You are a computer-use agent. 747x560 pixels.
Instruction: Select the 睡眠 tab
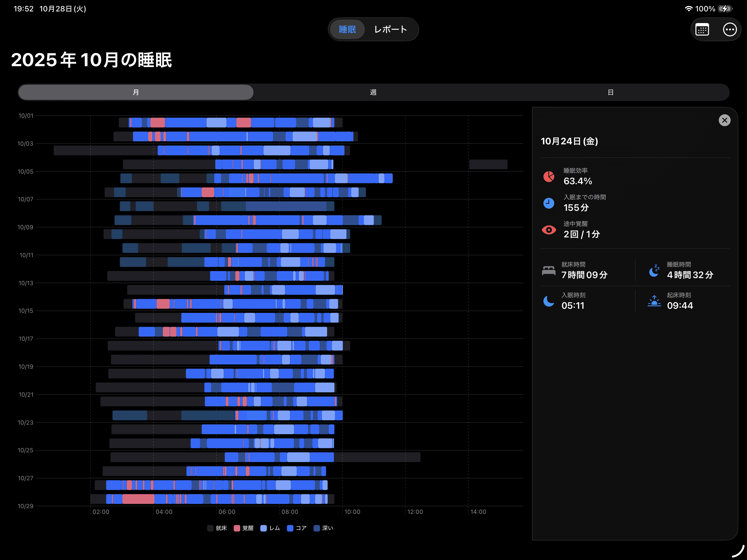tap(347, 30)
